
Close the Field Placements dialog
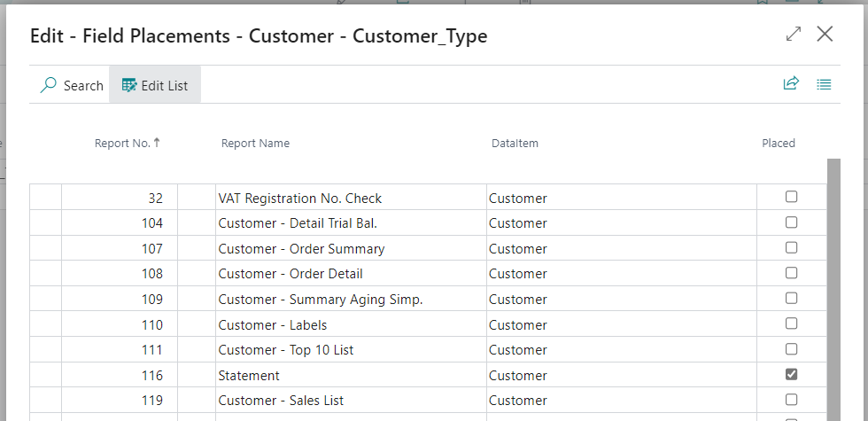coord(825,34)
